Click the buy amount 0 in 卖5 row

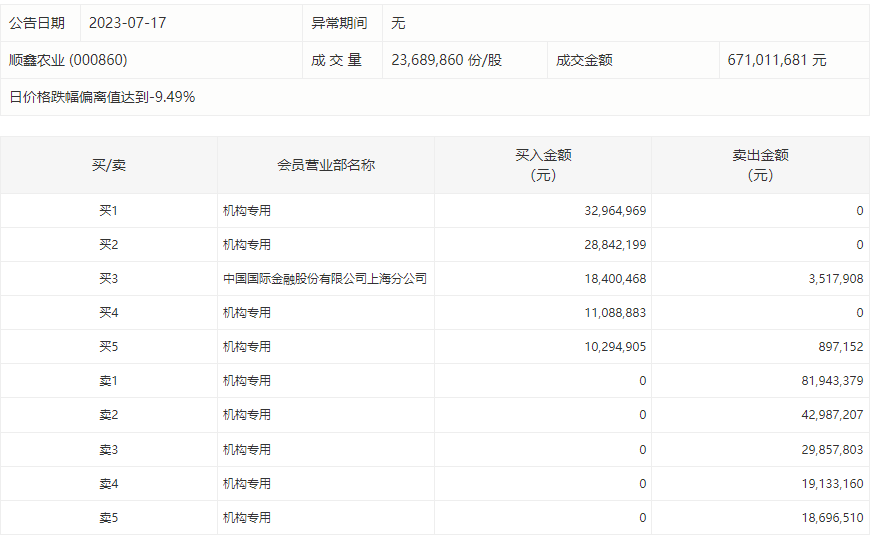point(643,518)
